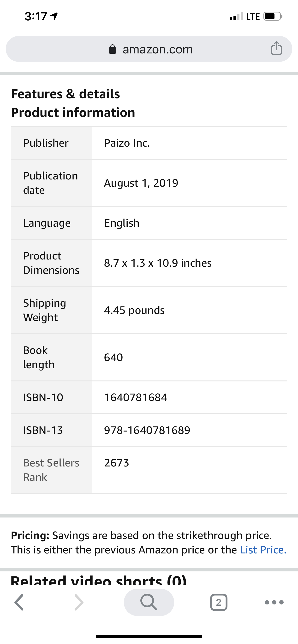Select the ISBN-13 value 978-1640781689
Viewport: 298px width, 644px height.
(x=147, y=430)
